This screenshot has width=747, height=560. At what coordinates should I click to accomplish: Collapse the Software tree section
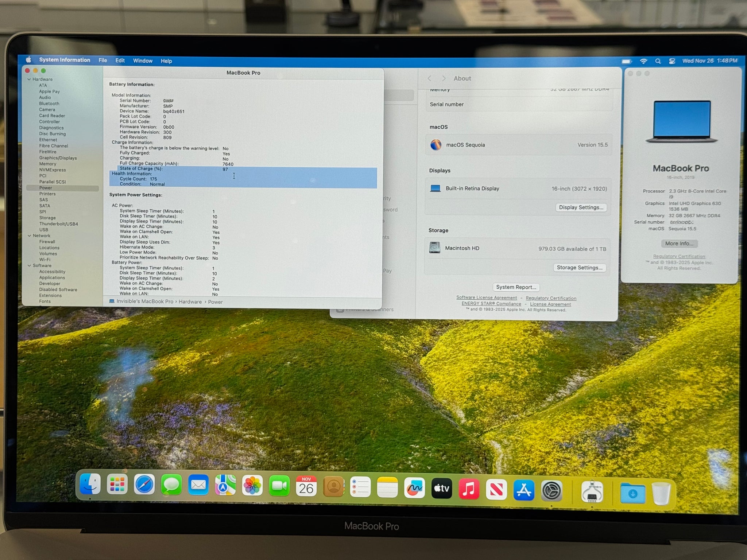[29, 266]
